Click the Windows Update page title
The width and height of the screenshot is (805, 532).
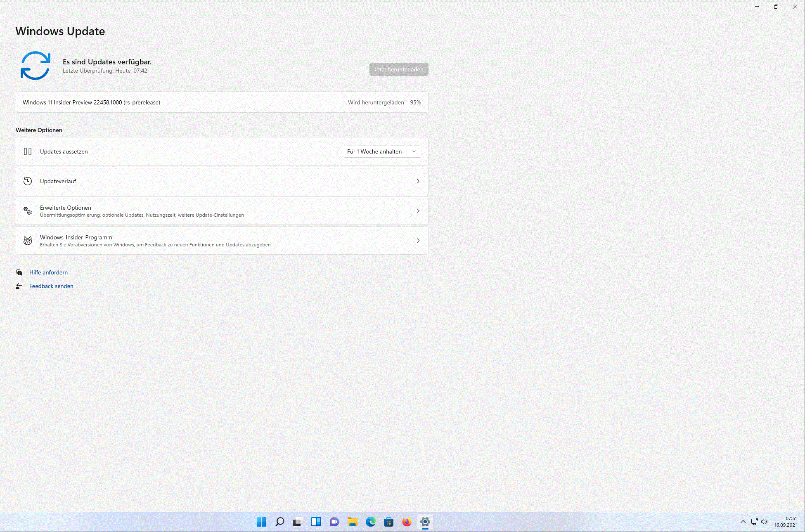(60, 31)
